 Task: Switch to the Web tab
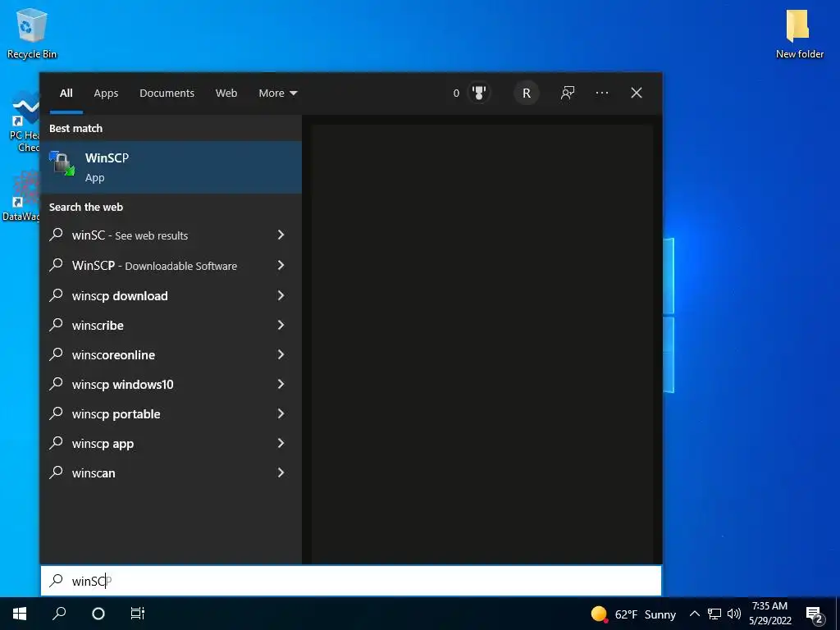click(226, 94)
